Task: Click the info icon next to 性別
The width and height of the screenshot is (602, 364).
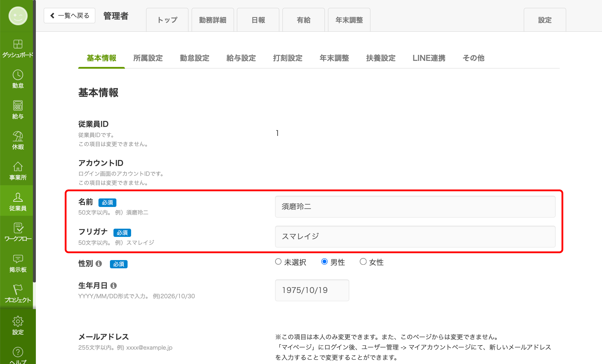Action: coord(99,264)
